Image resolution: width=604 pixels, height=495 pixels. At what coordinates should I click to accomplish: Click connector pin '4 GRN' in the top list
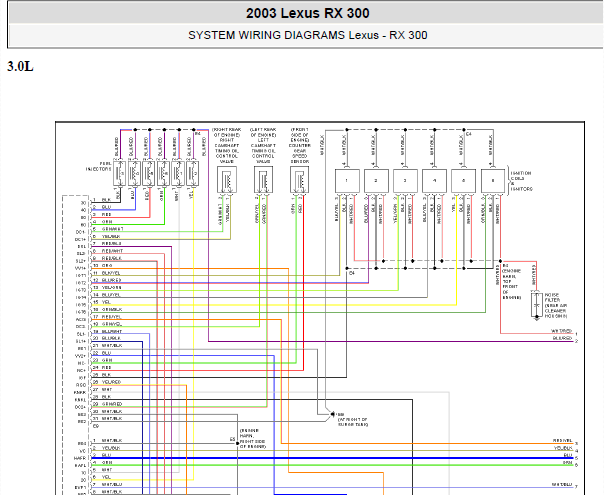click(102, 222)
